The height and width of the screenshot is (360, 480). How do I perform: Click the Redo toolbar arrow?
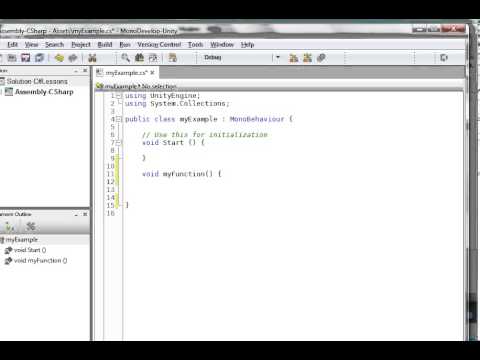tap(73, 58)
